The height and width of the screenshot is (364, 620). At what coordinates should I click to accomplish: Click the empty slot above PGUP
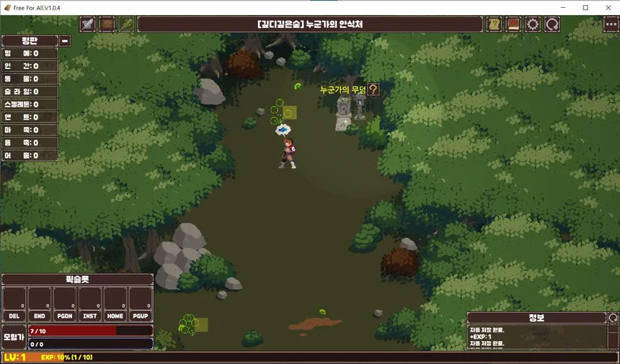(x=141, y=298)
